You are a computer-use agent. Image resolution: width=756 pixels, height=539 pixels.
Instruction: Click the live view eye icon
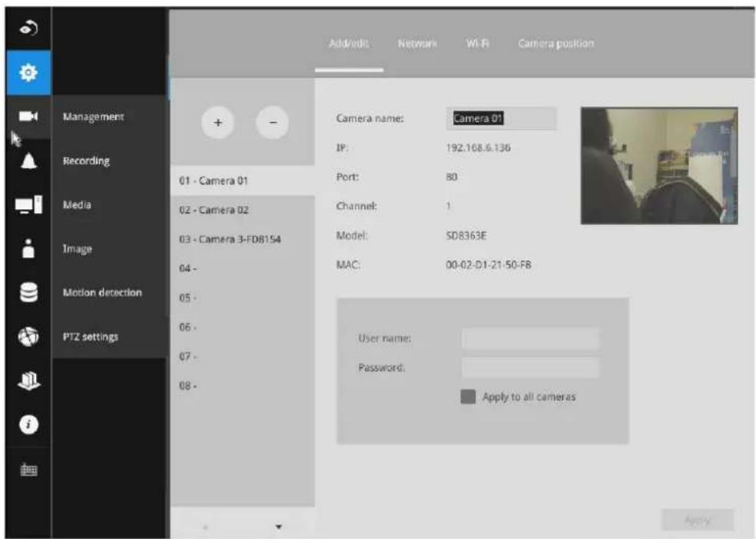coord(28,28)
